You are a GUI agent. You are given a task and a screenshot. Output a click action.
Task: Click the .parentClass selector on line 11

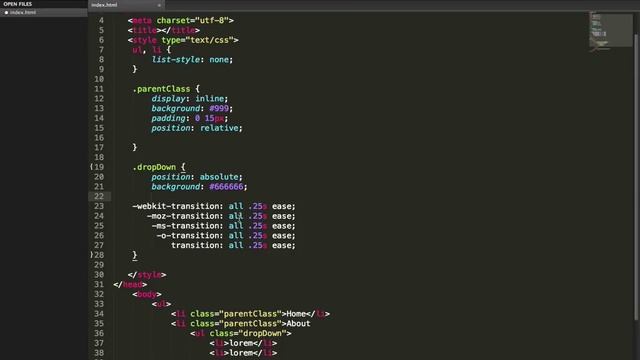pos(162,89)
